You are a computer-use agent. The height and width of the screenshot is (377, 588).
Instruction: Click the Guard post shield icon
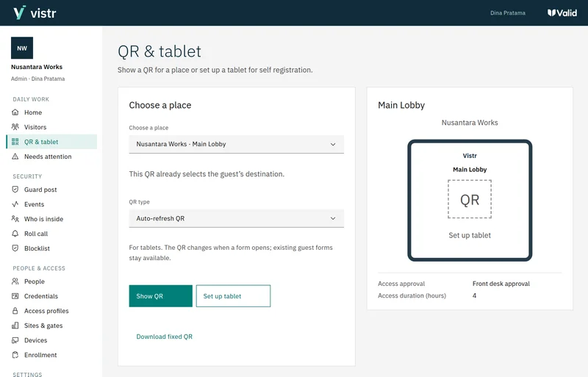click(15, 190)
